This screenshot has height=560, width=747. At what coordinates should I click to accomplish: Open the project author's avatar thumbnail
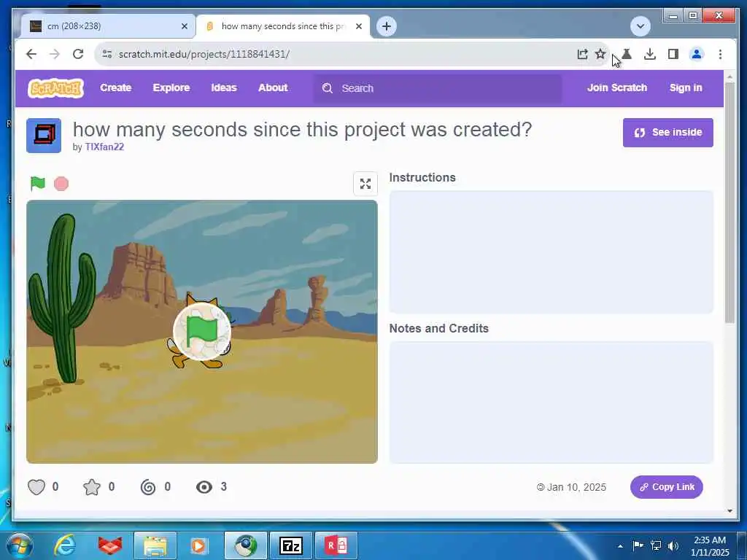[x=44, y=135]
